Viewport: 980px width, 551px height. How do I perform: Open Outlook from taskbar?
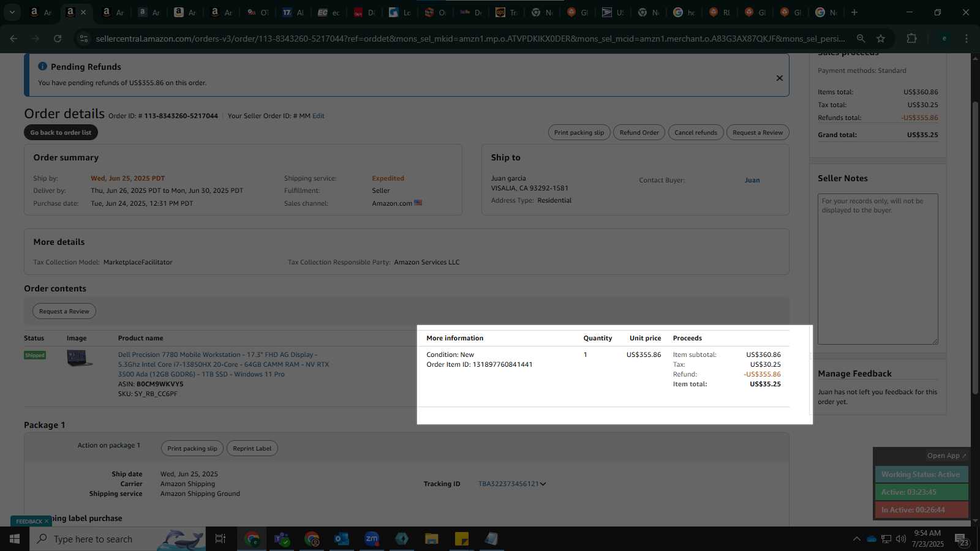click(342, 539)
